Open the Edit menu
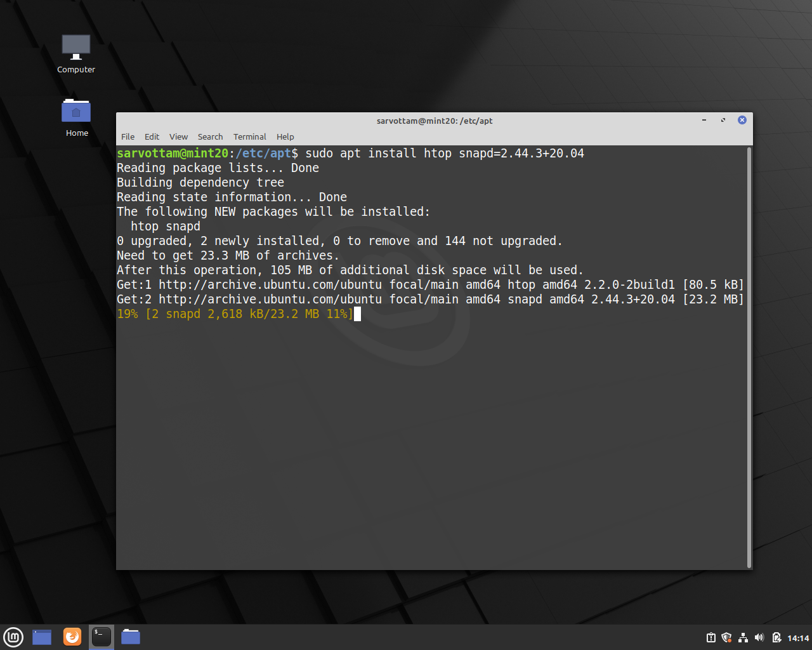This screenshot has width=812, height=650. (x=152, y=136)
